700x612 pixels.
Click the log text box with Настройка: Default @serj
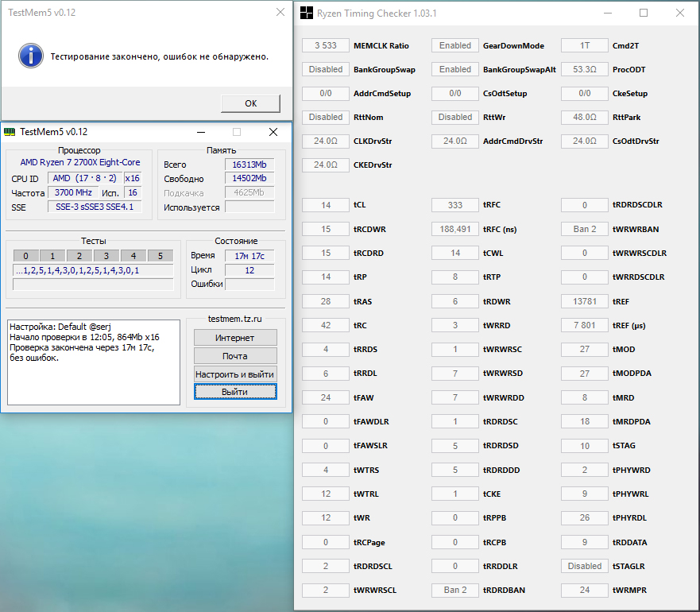(94, 362)
